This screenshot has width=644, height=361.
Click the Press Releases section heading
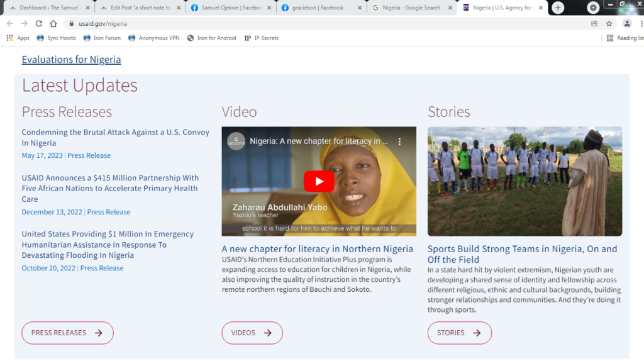67,112
